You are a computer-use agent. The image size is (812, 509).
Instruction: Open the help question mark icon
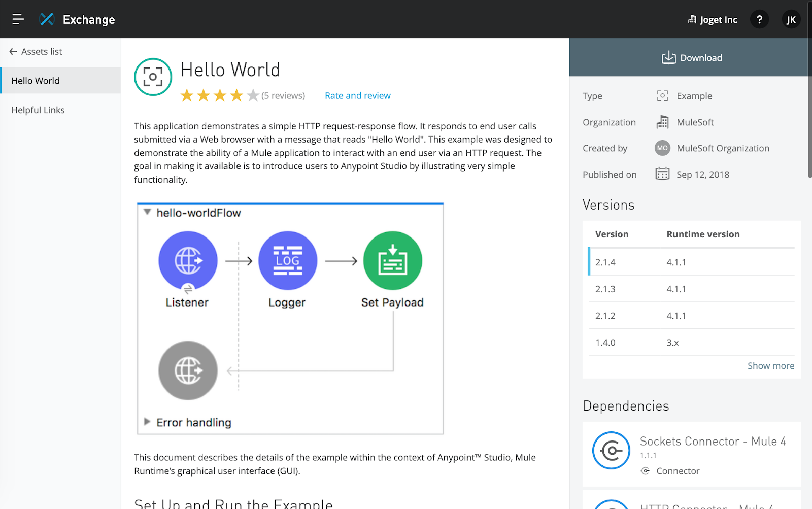pyautogui.click(x=759, y=19)
